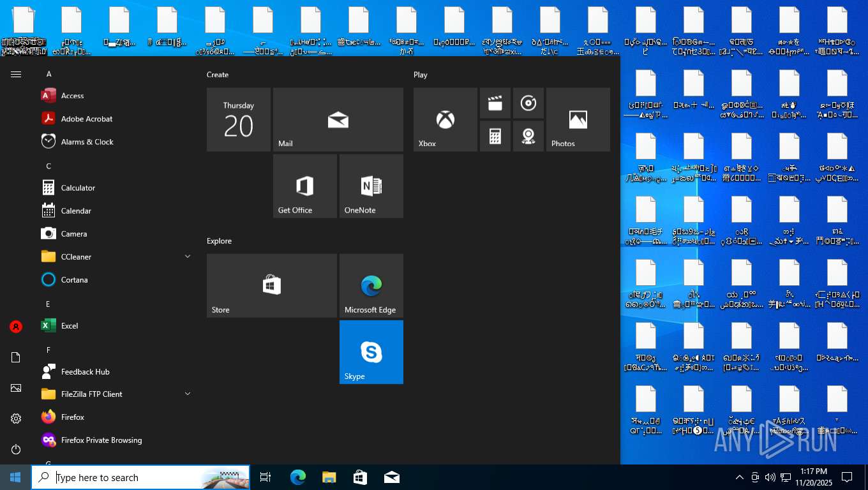Launch the Microsoft Edge tile

(x=371, y=285)
